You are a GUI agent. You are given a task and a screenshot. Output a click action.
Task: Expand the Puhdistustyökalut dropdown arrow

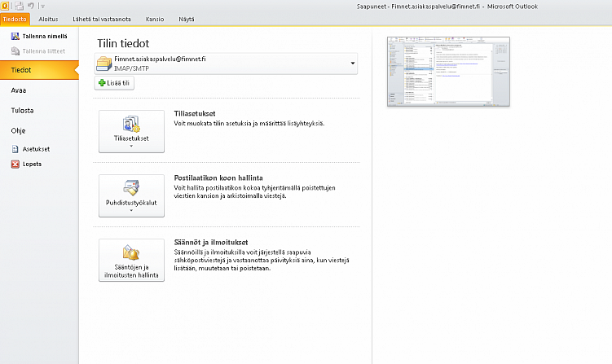click(x=131, y=211)
